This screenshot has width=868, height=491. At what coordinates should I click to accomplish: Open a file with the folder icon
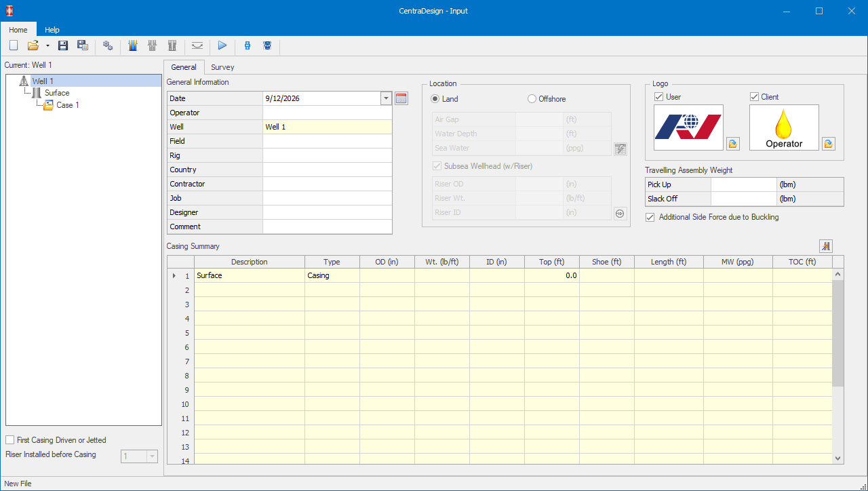click(33, 45)
